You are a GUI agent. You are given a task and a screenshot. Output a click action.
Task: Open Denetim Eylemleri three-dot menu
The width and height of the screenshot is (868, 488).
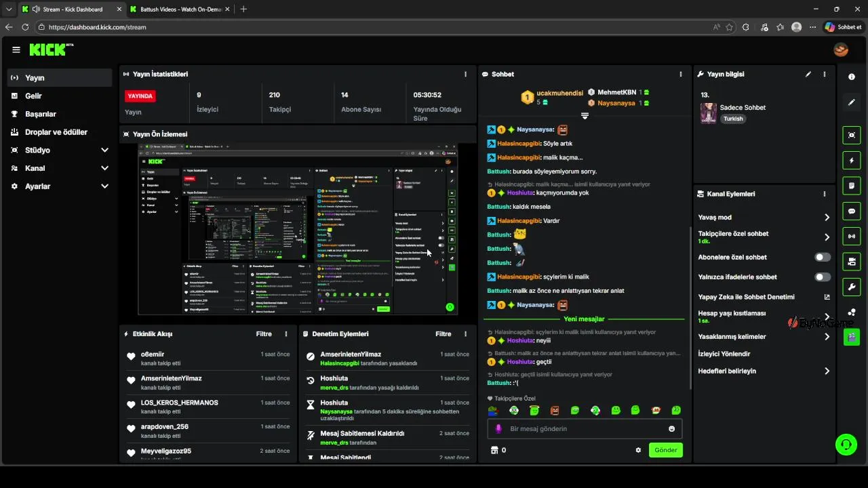pos(465,334)
